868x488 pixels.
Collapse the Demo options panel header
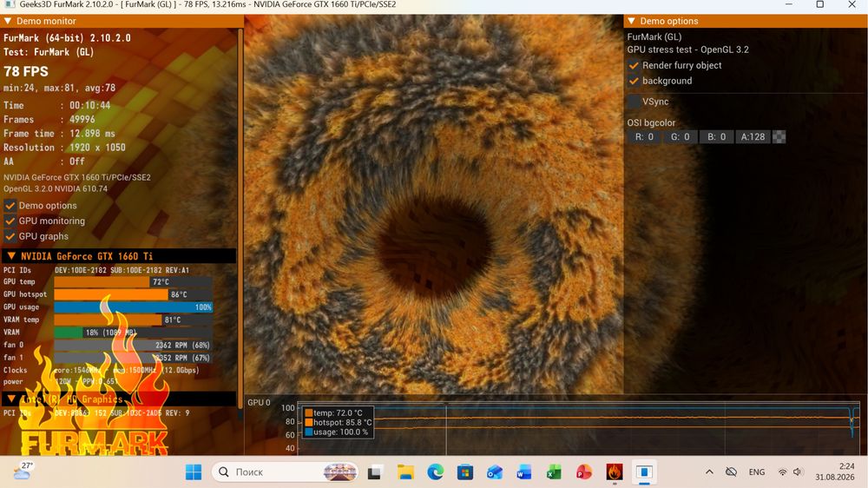click(632, 21)
